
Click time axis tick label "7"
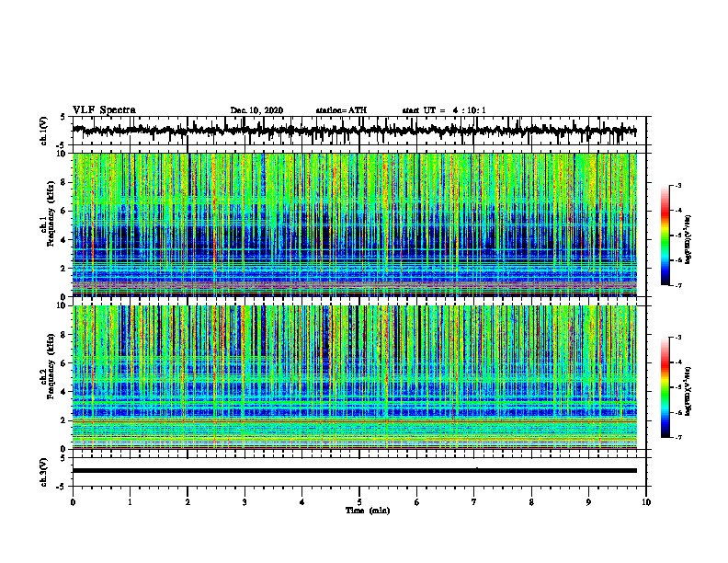pos(474,502)
